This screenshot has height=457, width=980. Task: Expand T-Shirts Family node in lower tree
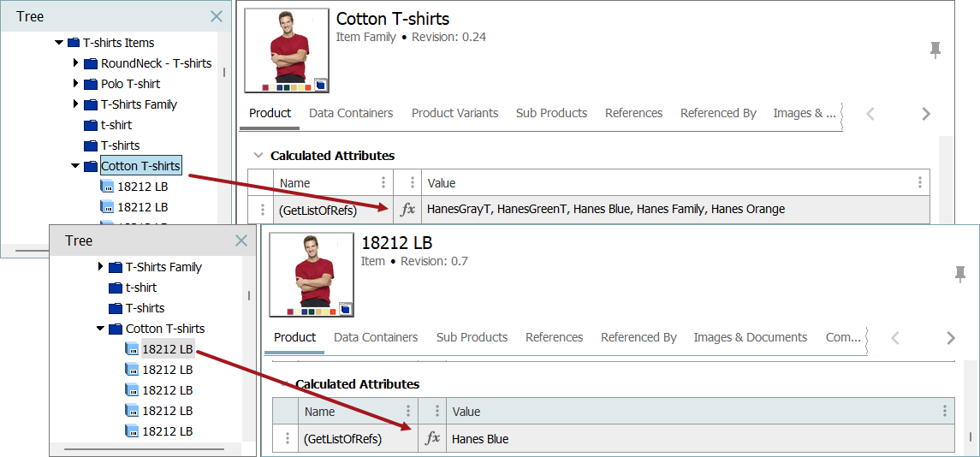pos(100,267)
